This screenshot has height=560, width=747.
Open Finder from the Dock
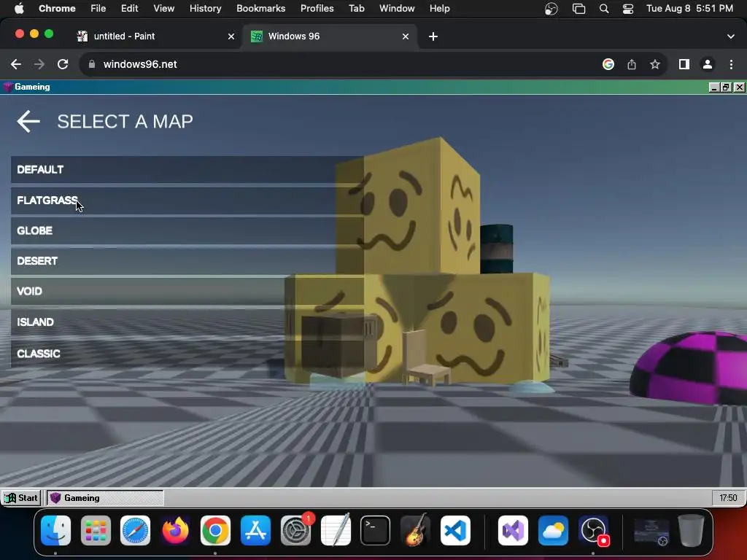[x=55, y=531]
